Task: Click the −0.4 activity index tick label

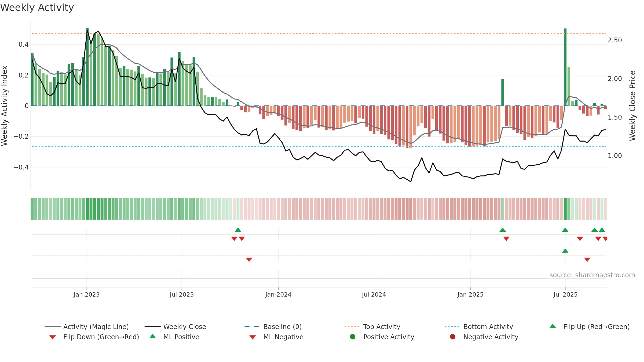Action: point(21,167)
